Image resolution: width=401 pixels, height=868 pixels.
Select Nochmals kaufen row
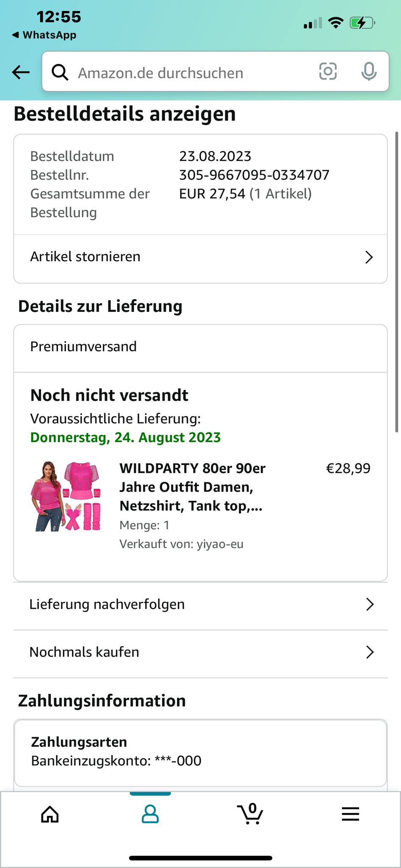tap(201, 653)
